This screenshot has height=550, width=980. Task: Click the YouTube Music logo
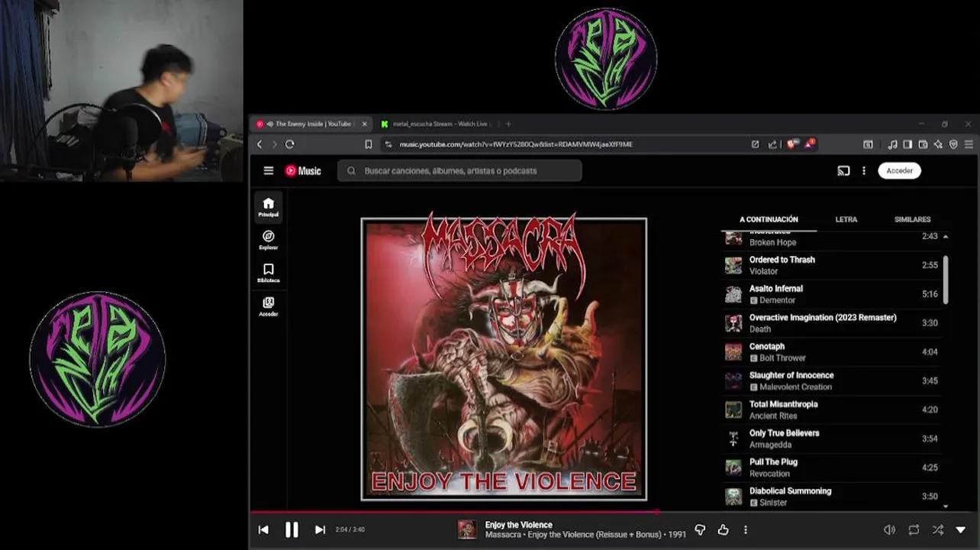tap(303, 171)
